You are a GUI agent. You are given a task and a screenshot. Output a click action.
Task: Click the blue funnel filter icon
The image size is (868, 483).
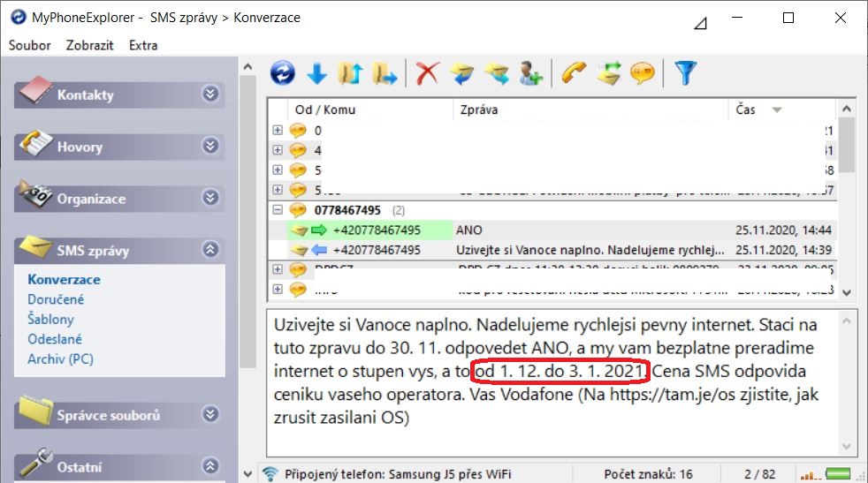[685, 74]
